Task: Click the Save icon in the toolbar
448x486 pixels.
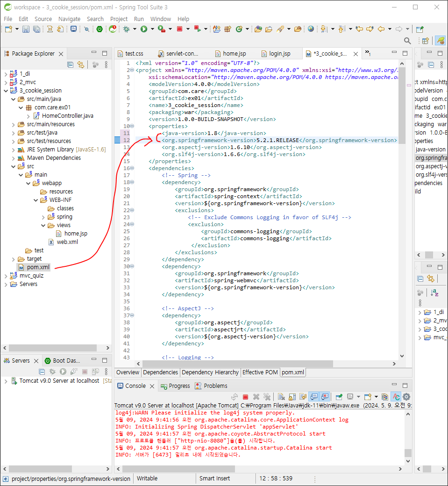Action: click(x=26, y=29)
